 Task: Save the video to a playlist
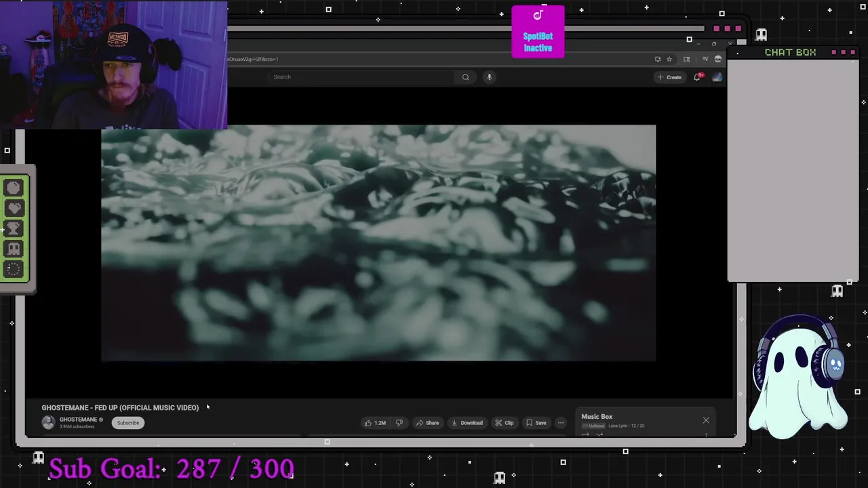536,423
